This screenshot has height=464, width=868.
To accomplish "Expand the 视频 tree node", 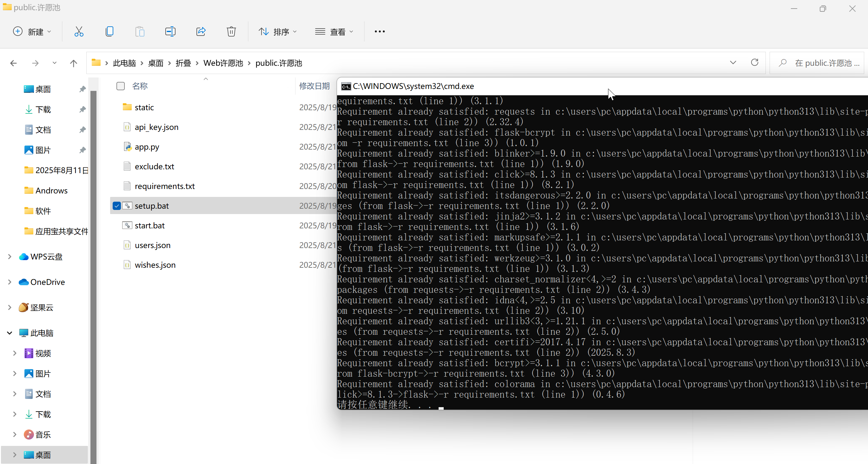I will [x=15, y=353].
